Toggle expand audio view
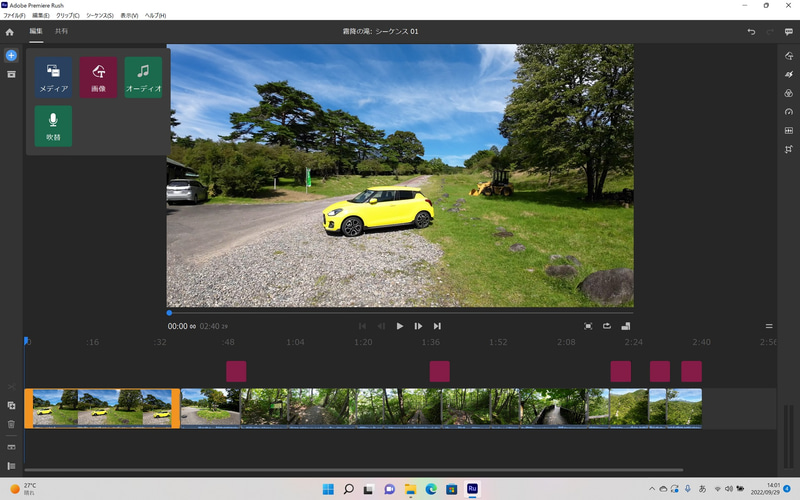This screenshot has height=500, width=800. pyautogui.click(x=11, y=447)
